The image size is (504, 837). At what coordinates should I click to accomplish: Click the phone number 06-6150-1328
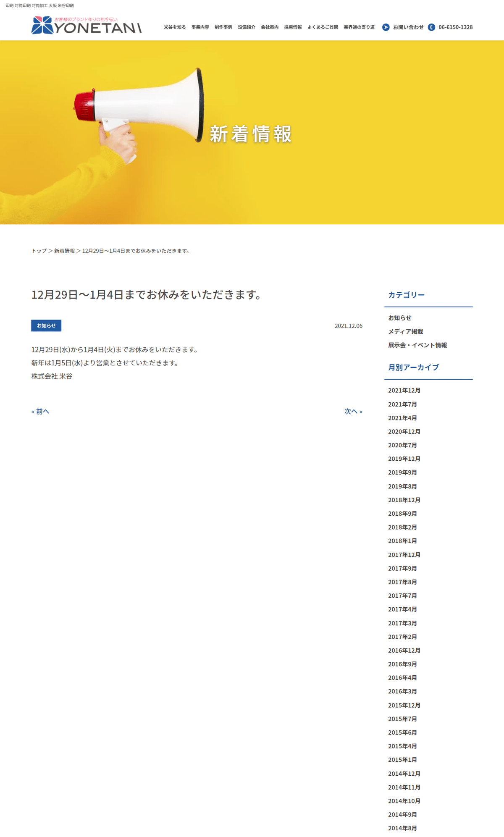pyautogui.click(x=456, y=27)
